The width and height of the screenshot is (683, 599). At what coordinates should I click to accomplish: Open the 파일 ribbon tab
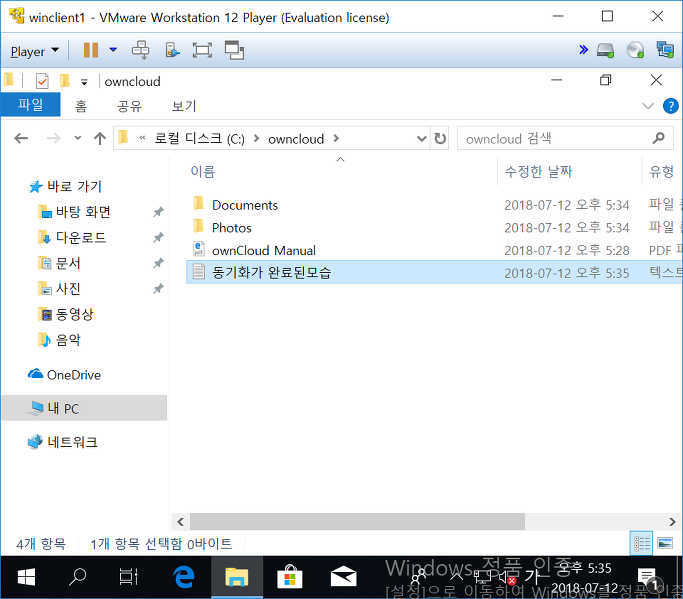point(30,105)
